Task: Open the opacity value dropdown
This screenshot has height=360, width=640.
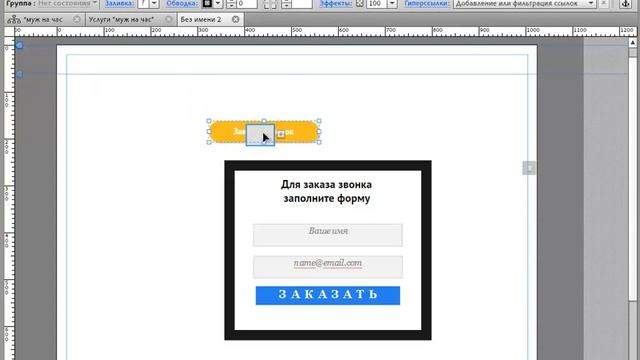Action: coord(392,4)
